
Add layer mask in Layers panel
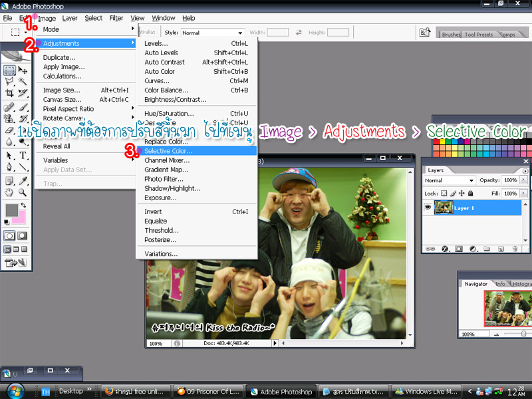pos(459,249)
